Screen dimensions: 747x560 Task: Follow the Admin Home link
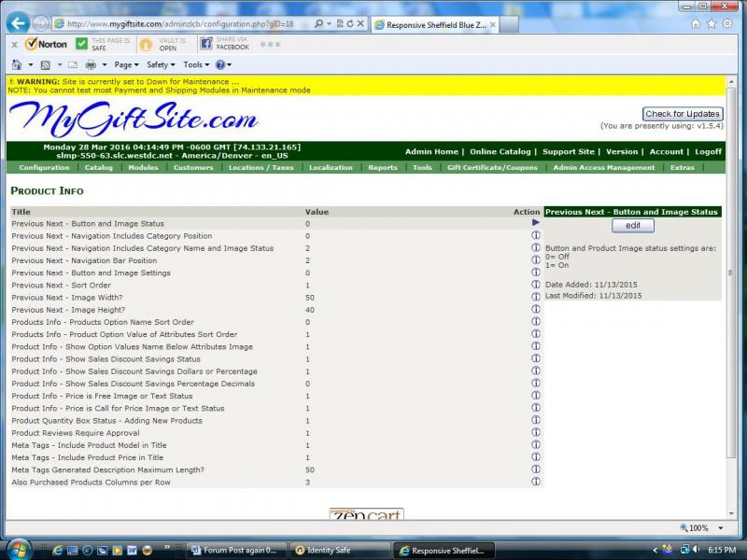431,152
